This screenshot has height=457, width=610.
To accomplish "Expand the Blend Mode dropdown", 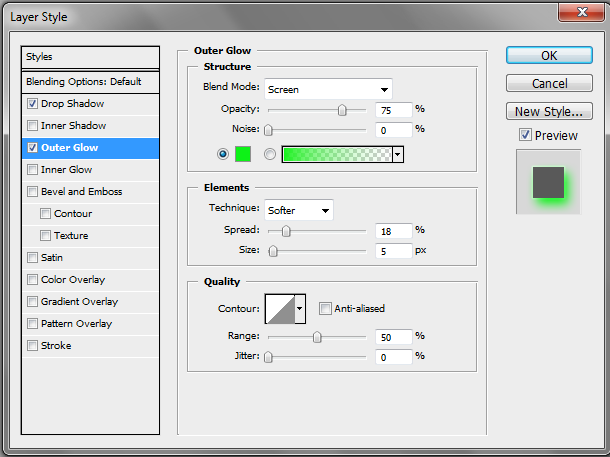I will (x=328, y=89).
